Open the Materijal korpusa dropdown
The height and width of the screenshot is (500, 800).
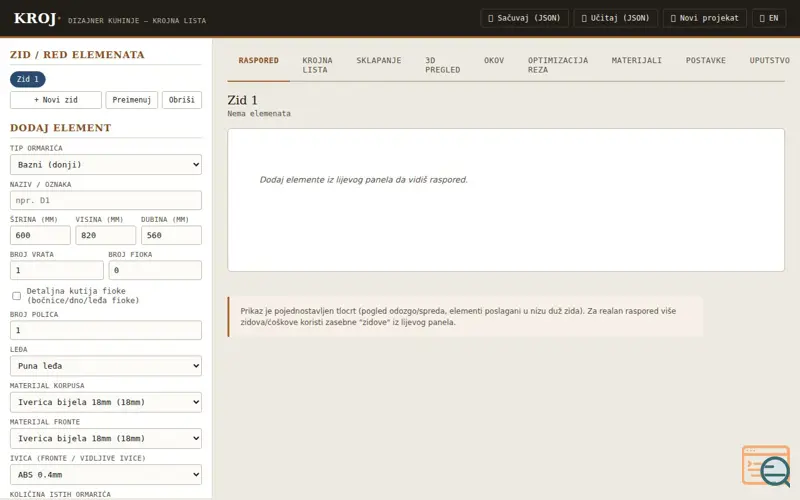click(106, 402)
